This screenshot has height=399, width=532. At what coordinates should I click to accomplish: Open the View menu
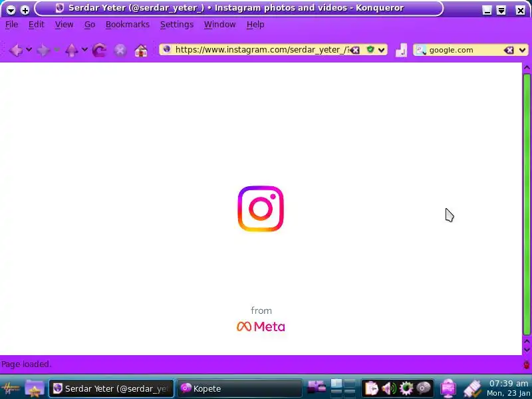64,25
